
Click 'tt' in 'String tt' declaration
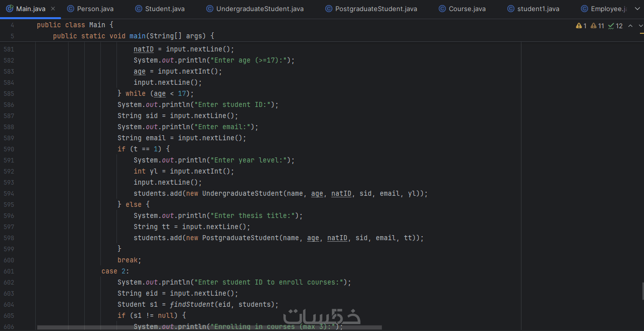click(x=166, y=227)
